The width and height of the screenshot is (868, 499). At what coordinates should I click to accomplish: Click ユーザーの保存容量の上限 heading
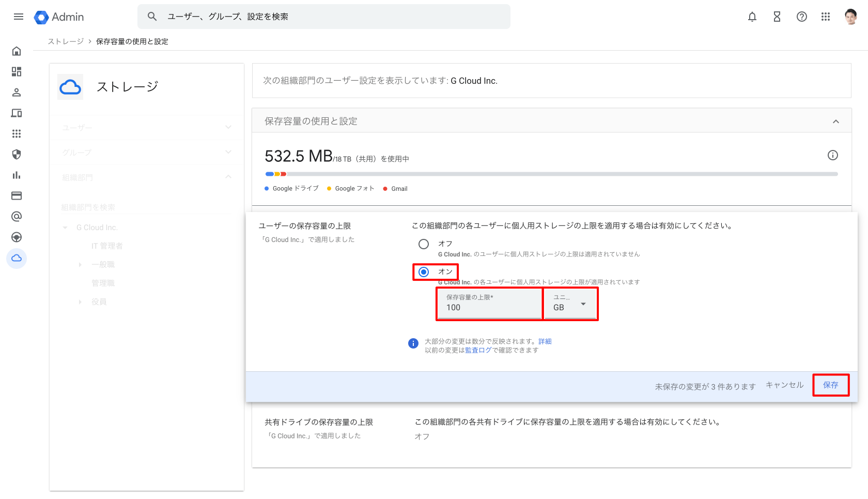(305, 226)
